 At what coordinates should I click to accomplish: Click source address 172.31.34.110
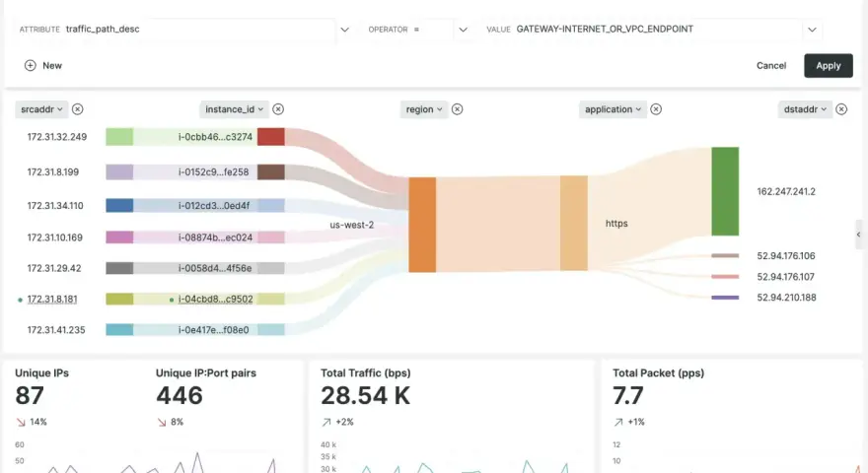(55, 206)
